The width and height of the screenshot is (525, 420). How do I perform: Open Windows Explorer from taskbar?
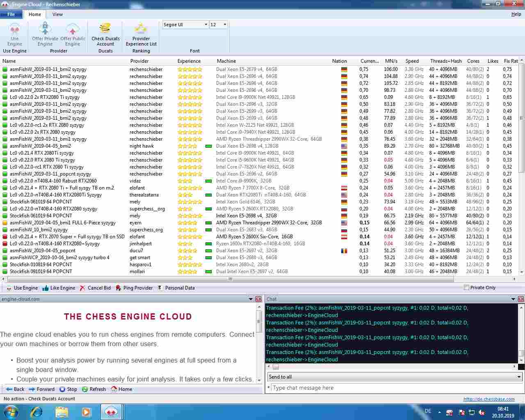coord(62,412)
